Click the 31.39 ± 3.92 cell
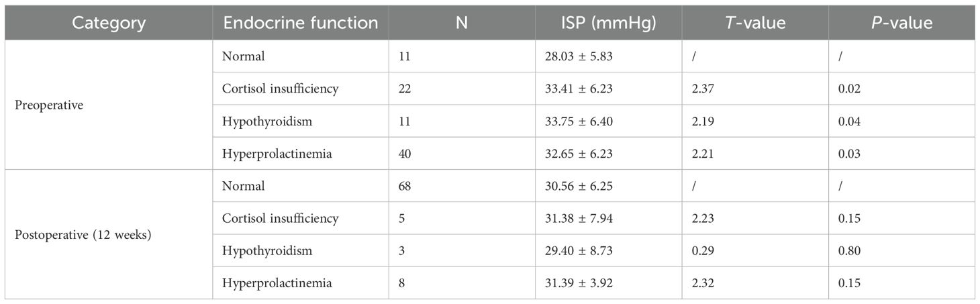 pos(579,284)
